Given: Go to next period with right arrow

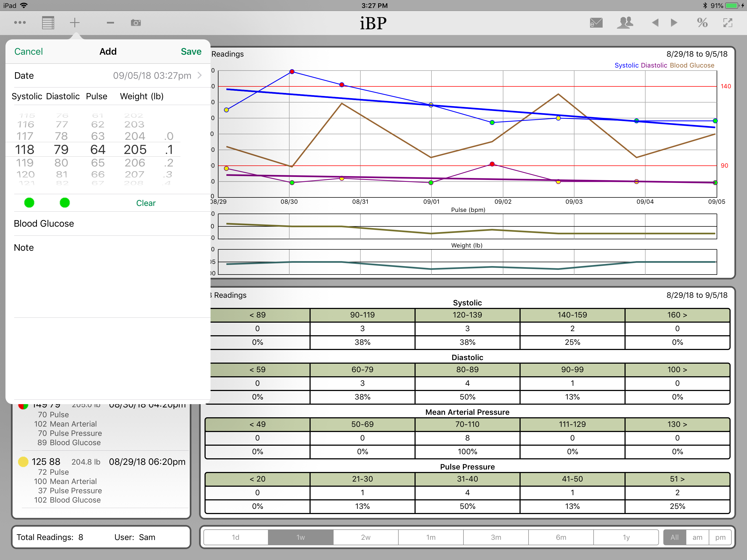Looking at the screenshot, I should tap(674, 23).
